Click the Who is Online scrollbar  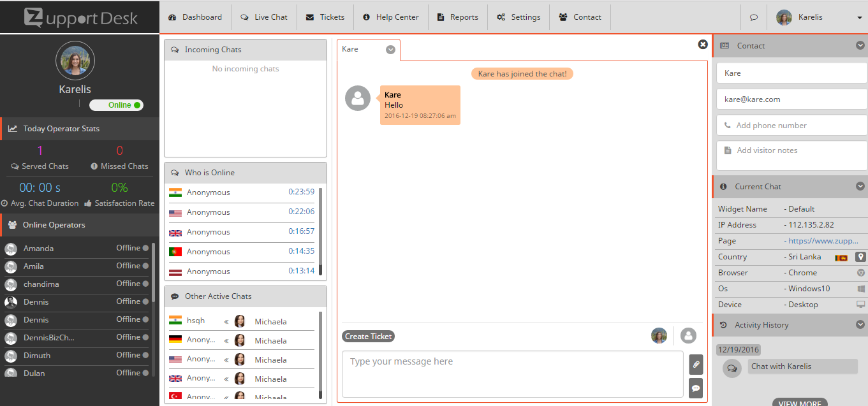[x=321, y=231]
